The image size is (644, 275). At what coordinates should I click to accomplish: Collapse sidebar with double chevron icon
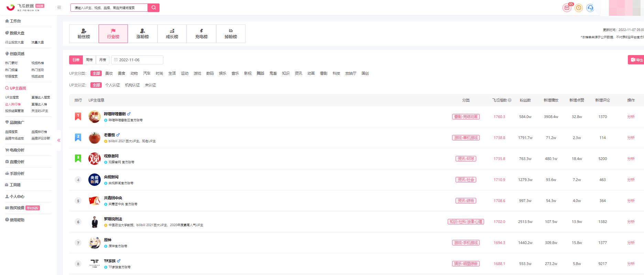[59, 140]
